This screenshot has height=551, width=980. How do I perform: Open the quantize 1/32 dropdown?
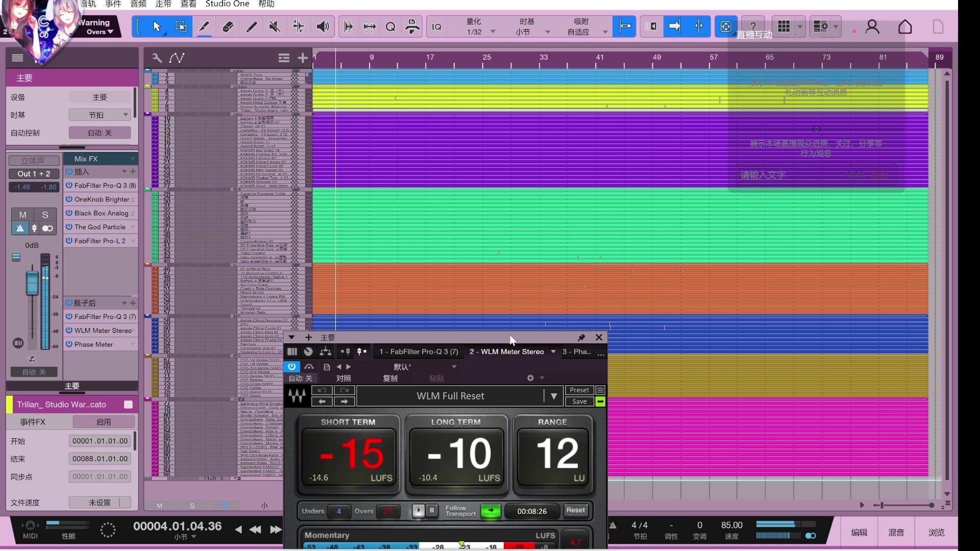(493, 32)
